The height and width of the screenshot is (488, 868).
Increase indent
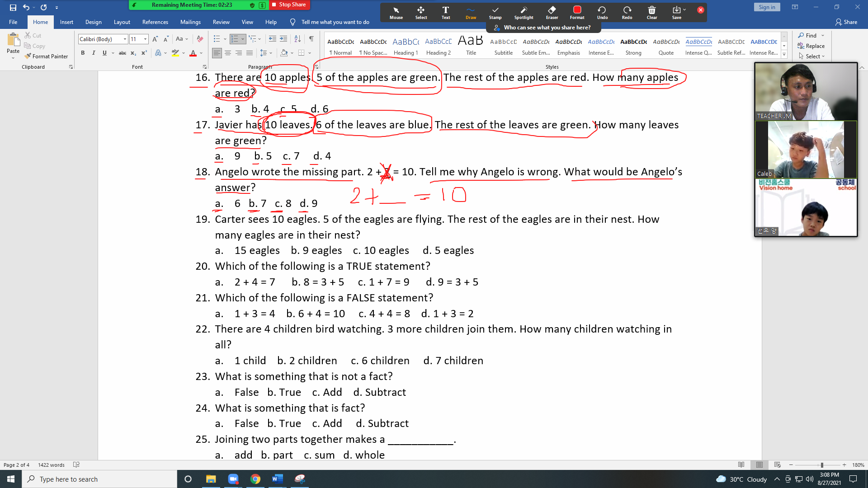click(283, 39)
